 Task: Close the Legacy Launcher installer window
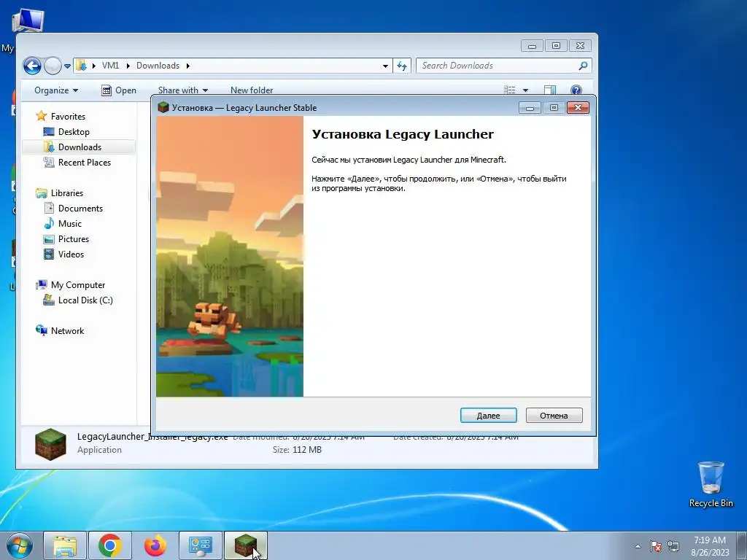(x=578, y=108)
